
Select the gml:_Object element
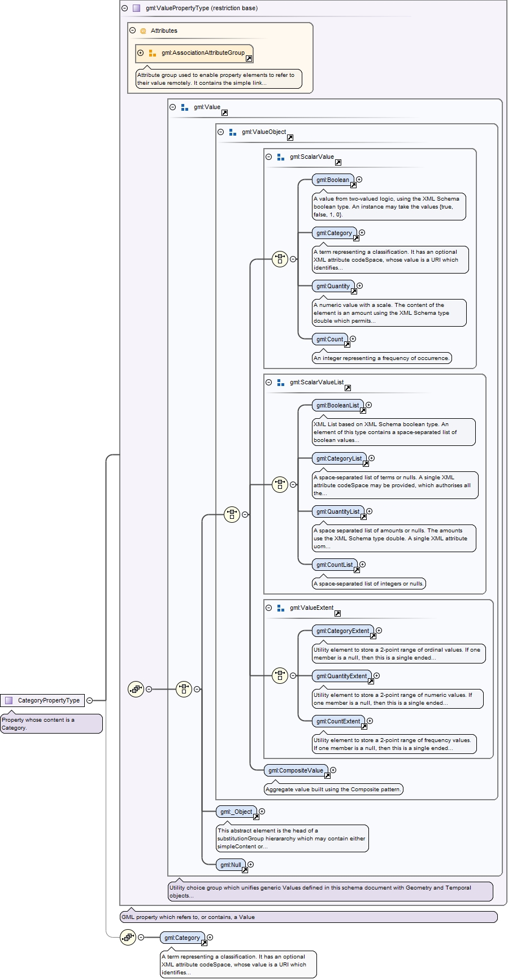pos(236,812)
